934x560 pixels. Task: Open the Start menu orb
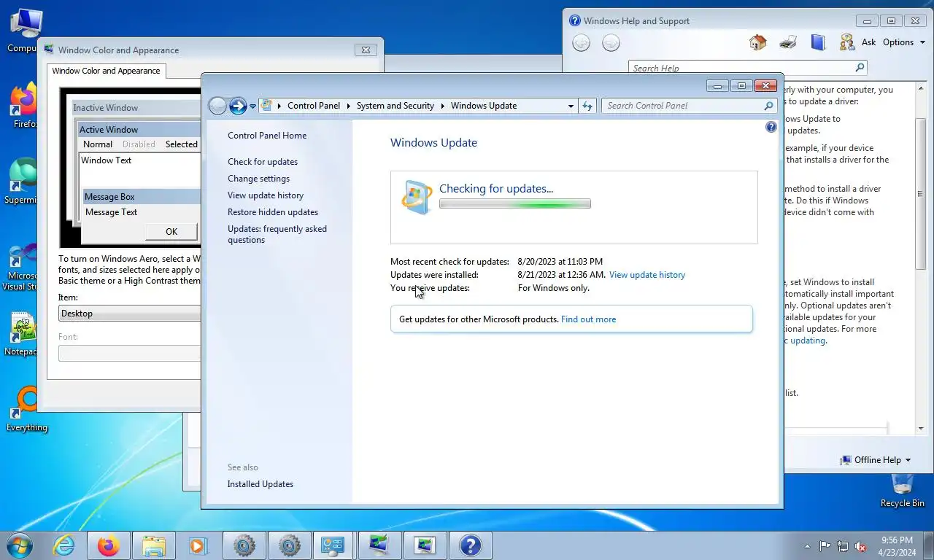point(20,545)
